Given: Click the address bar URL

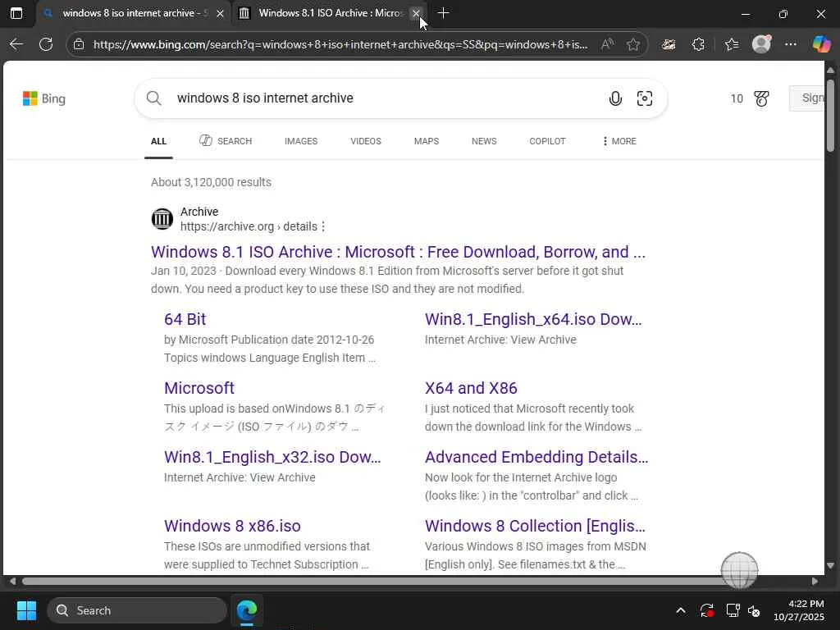Looking at the screenshot, I should 340,44.
